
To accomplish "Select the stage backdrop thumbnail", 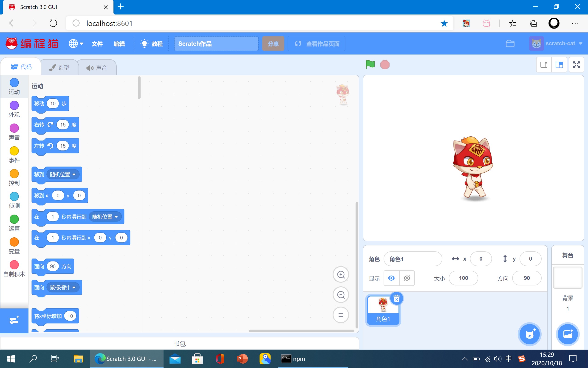I will (568, 277).
